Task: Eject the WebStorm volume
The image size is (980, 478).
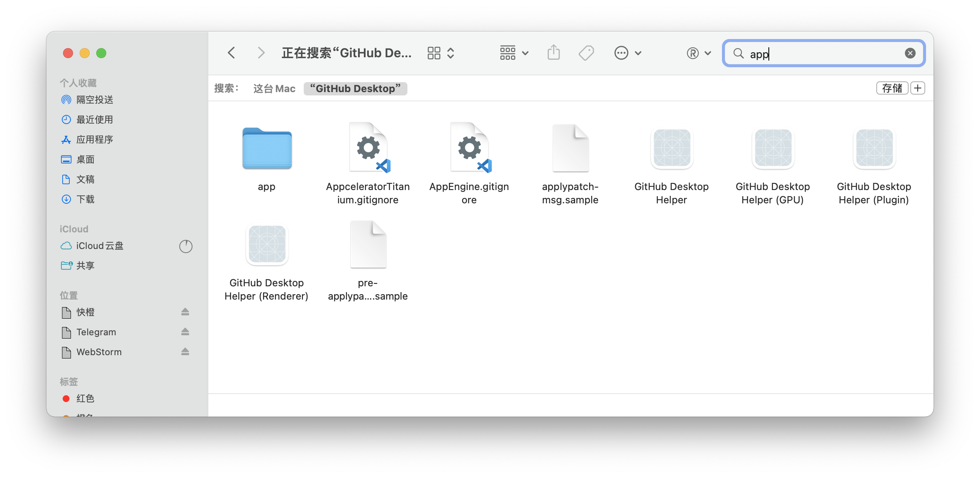Action: [185, 352]
